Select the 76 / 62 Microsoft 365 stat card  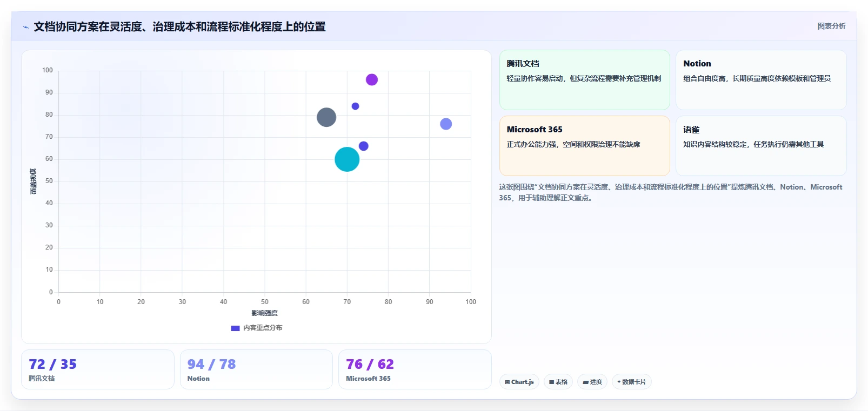[x=415, y=369]
